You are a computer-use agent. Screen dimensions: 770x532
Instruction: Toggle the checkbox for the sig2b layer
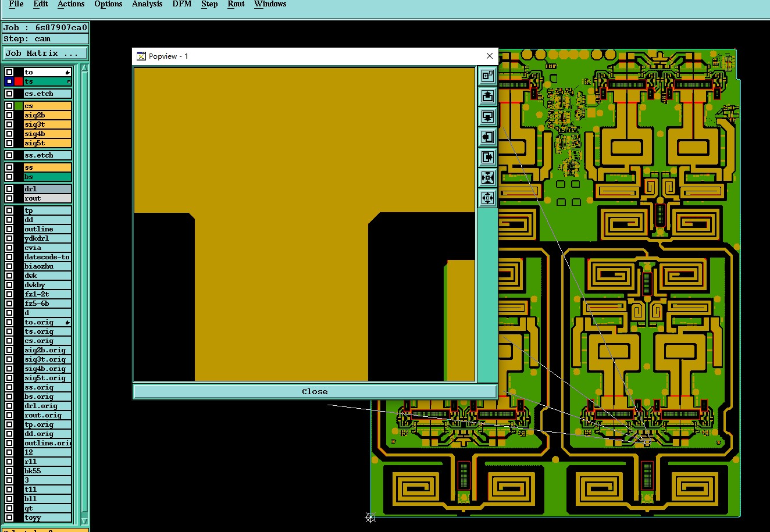(9, 115)
